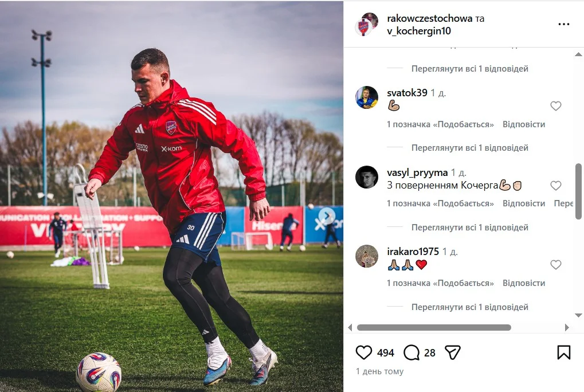Open the three-dots more options menu
584x392 pixels.
pyautogui.click(x=563, y=24)
